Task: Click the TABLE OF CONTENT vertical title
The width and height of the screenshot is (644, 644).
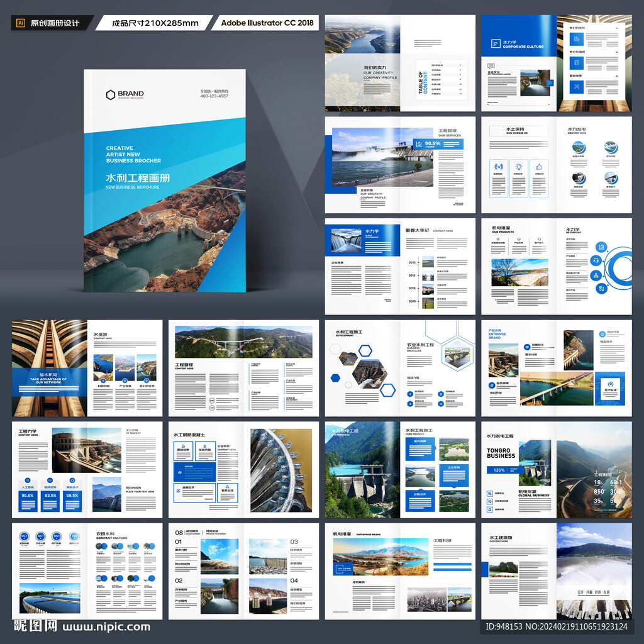Action: (x=423, y=82)
